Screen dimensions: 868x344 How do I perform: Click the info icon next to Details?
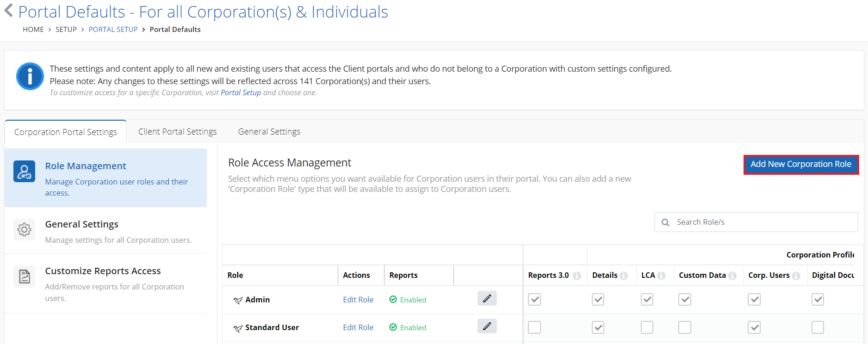624,276
